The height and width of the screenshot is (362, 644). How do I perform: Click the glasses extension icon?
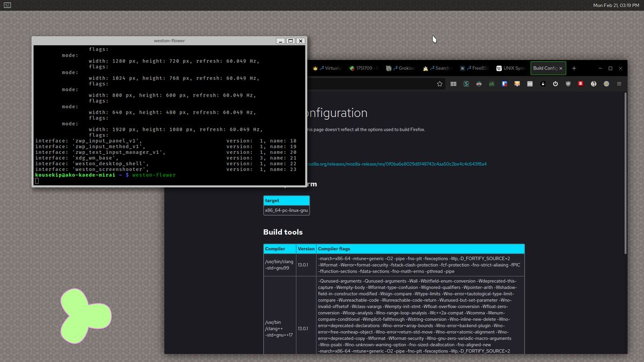[x=479, y=84]
